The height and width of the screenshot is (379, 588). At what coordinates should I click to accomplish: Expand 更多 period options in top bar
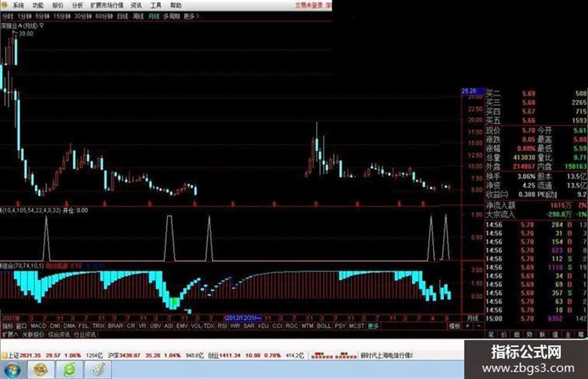(x=191, y=16)
